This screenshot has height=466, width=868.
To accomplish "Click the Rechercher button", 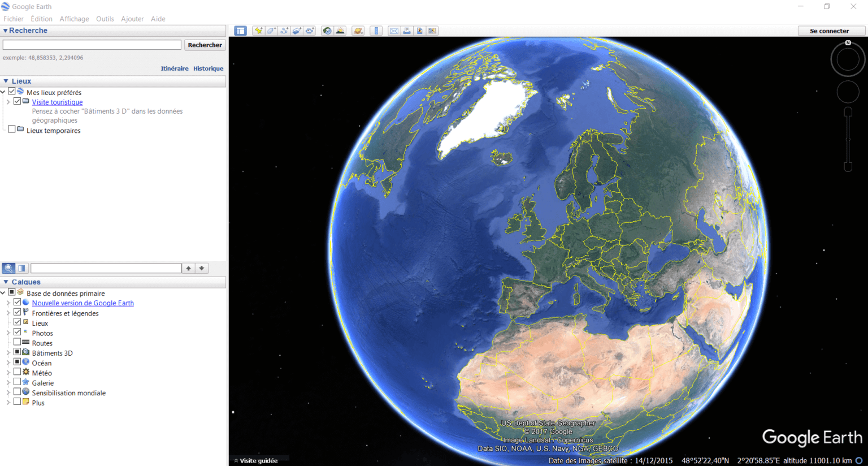I will click(x=205, y=45).
